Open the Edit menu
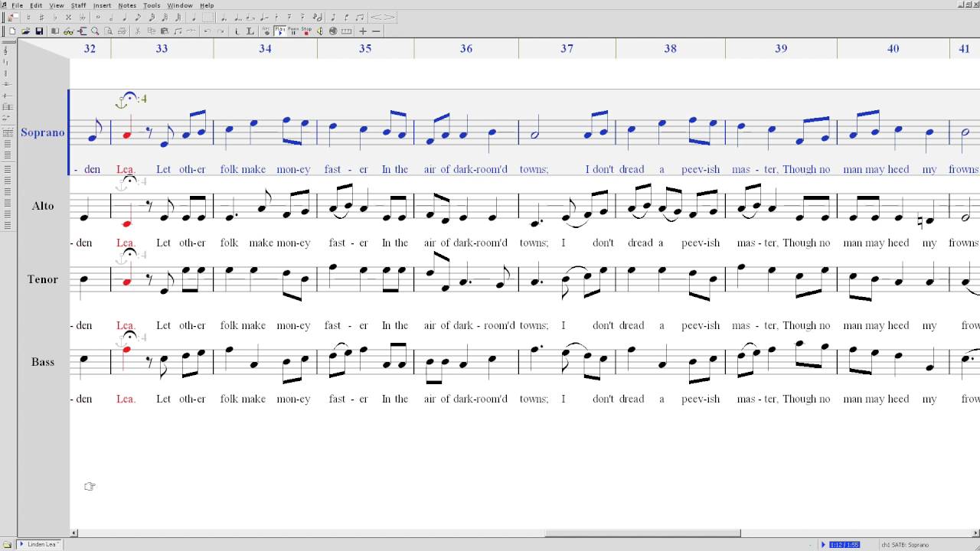 click(36, 5)
